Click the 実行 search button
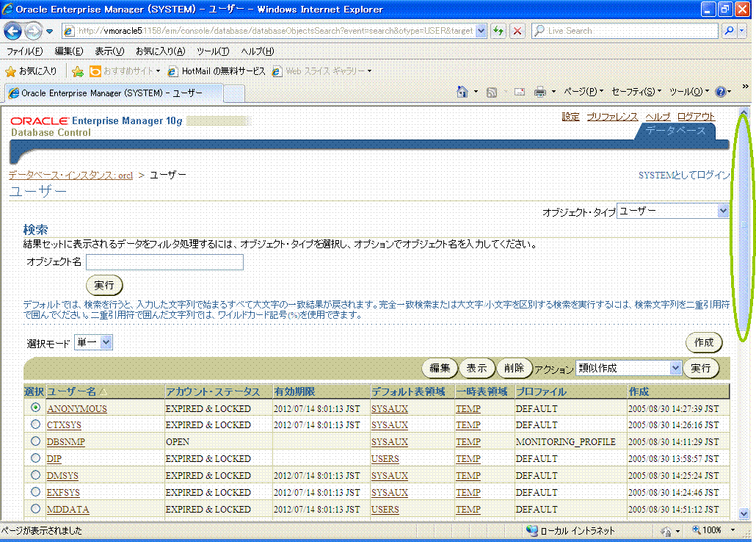This screenshot has height=542, width=756. (x=104, y=285)
